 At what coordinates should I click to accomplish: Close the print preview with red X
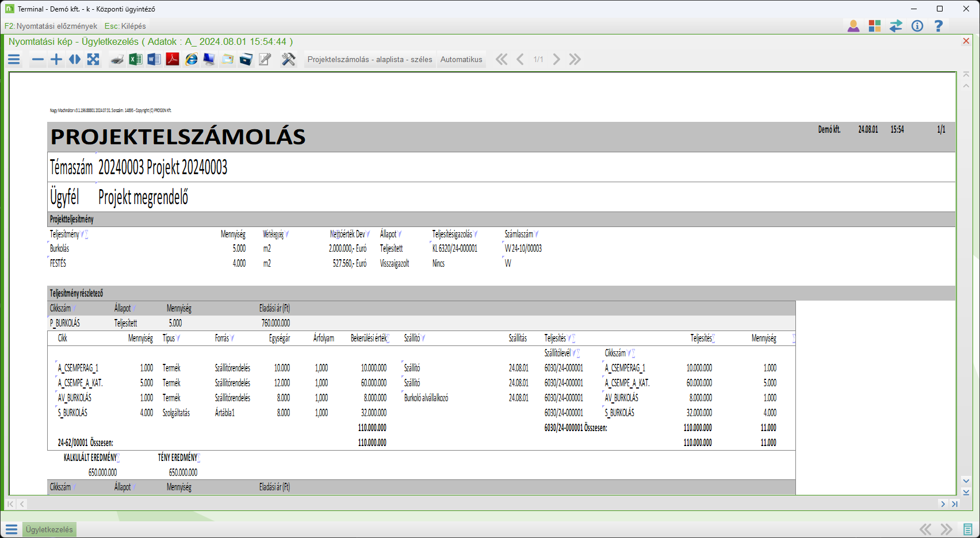point(966,41)
